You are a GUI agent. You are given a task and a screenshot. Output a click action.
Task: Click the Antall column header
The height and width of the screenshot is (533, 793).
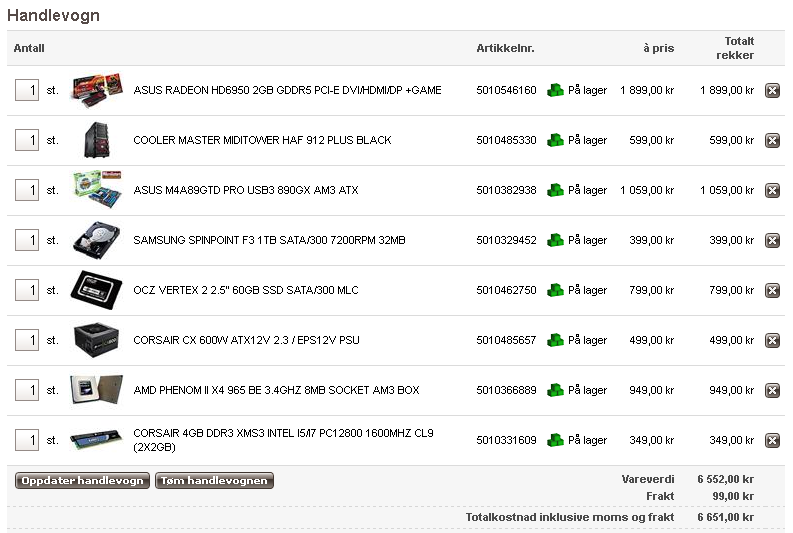point(29,48)
